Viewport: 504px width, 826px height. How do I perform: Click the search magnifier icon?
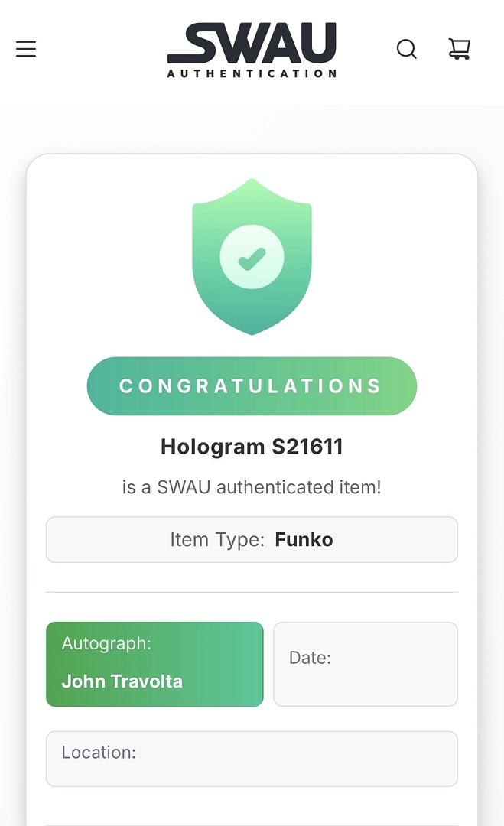tap(407, 49)
